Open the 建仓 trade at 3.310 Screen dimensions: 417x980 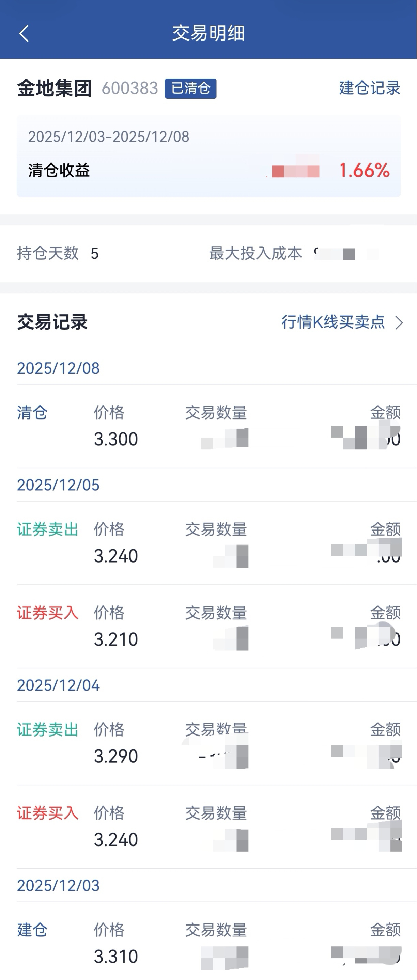coord(208,944)
